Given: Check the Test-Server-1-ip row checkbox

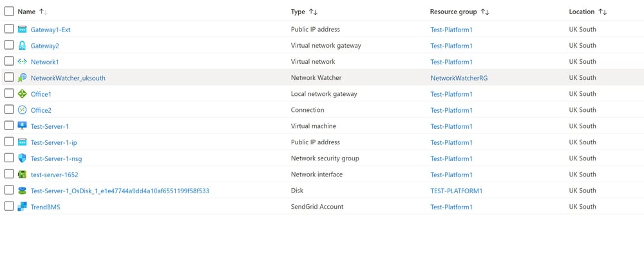Looking at the screenshot, I should tap(9, 142).
